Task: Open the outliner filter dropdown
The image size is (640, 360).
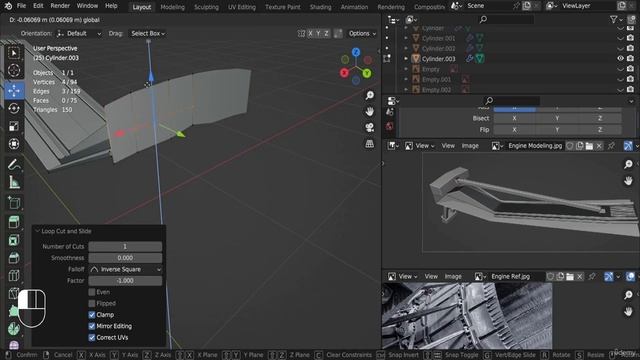Action: click(x=616, y=19)
